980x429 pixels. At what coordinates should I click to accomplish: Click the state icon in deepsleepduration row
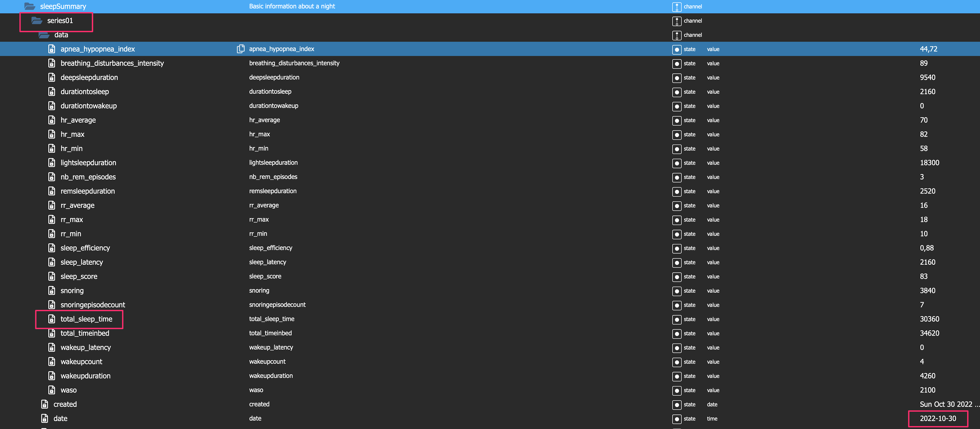point(676,78)
